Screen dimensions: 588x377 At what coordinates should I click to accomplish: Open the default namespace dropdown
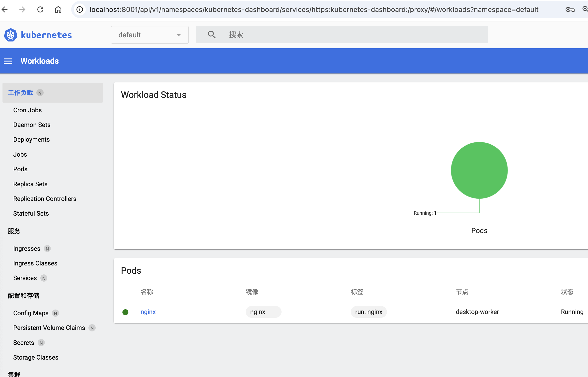[x=149, y=35]
